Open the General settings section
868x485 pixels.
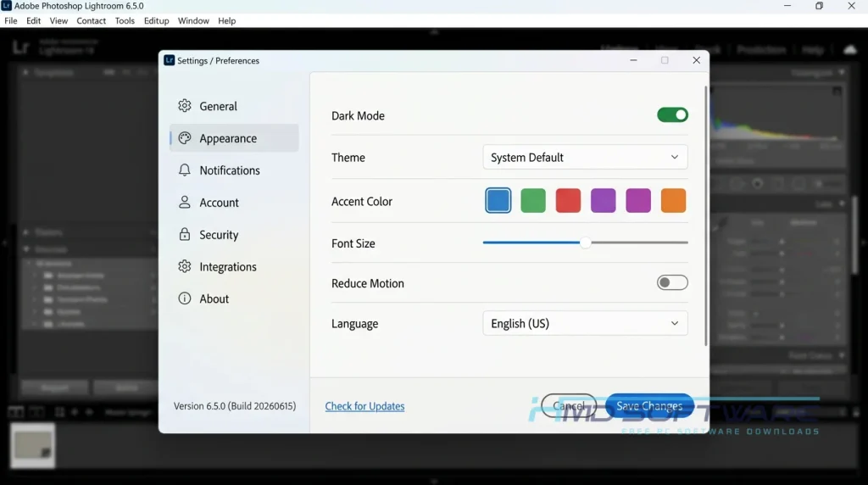click(x=234, y=106)
